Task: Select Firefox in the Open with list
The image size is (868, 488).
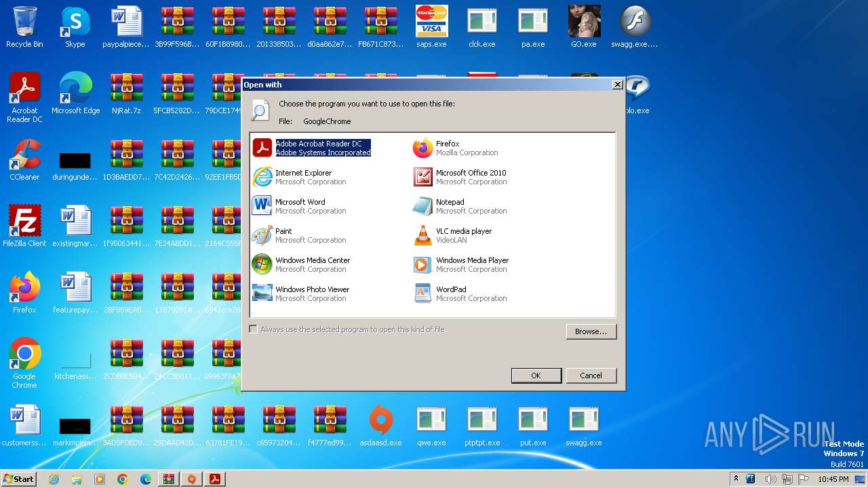Action: point(456,148)
